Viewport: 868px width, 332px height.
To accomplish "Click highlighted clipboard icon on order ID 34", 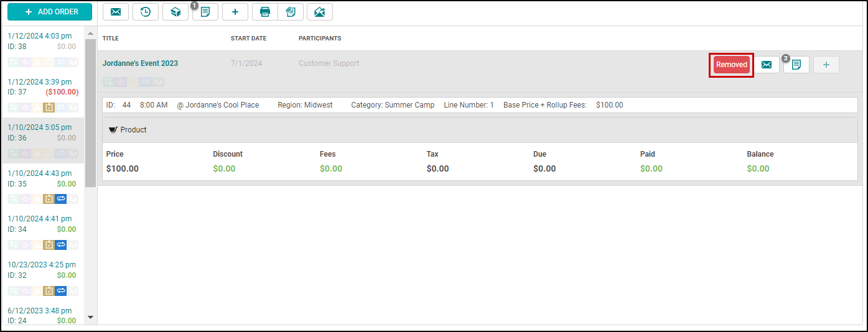I will (49, 245).
